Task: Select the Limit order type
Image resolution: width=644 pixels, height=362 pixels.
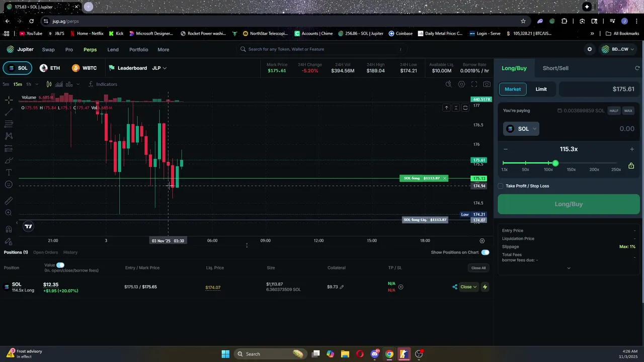Action: coord(541,89)
